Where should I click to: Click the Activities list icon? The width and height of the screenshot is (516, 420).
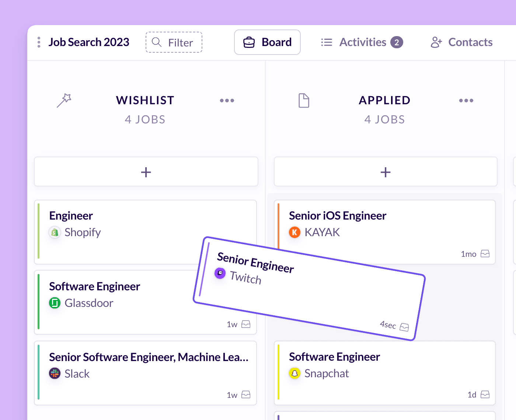point(327,42)
